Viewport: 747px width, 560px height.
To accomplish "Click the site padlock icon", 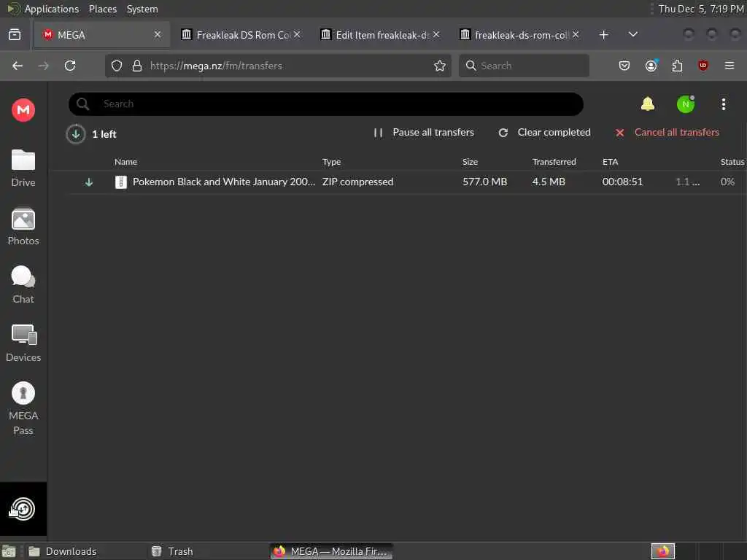I will 137,66.
